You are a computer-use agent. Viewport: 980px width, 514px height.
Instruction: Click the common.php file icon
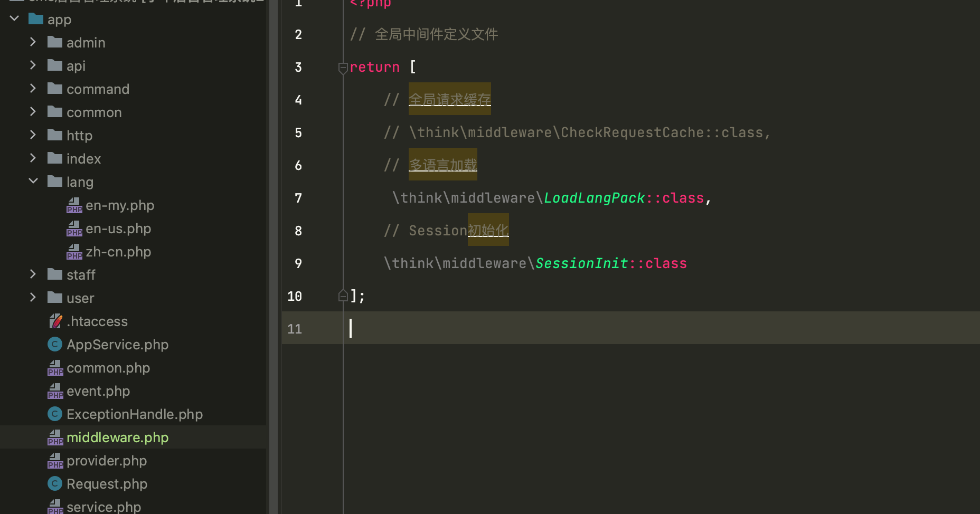coord(55,368)
